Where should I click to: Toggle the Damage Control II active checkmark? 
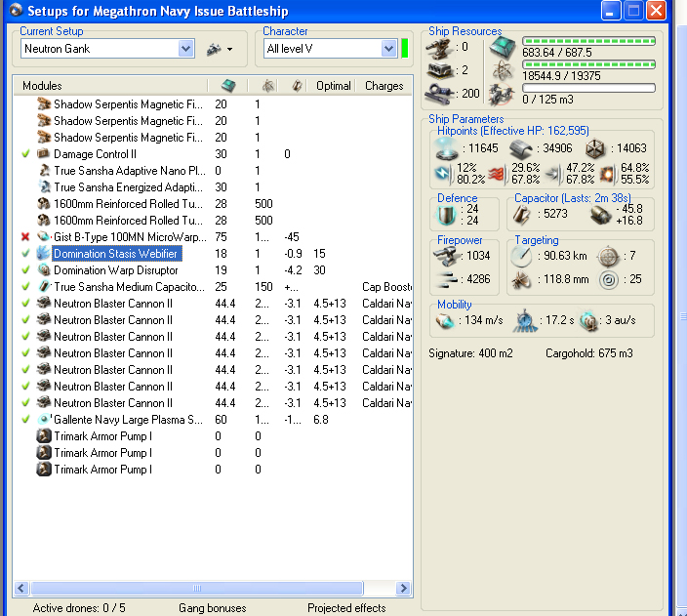click(x=25, y=154)
